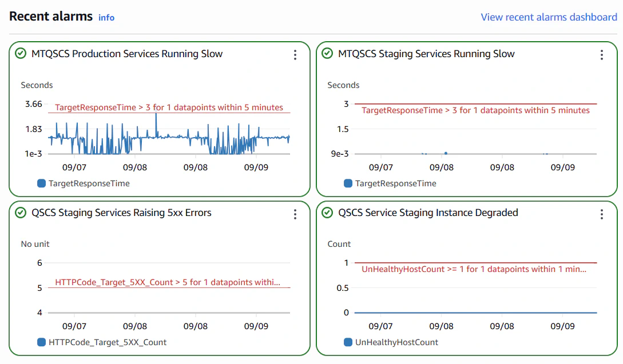Click the UnHealthyHostCount legend swatch
This screenshot has height=364, width=623.
pyautogui.click(x=348, y=342)
